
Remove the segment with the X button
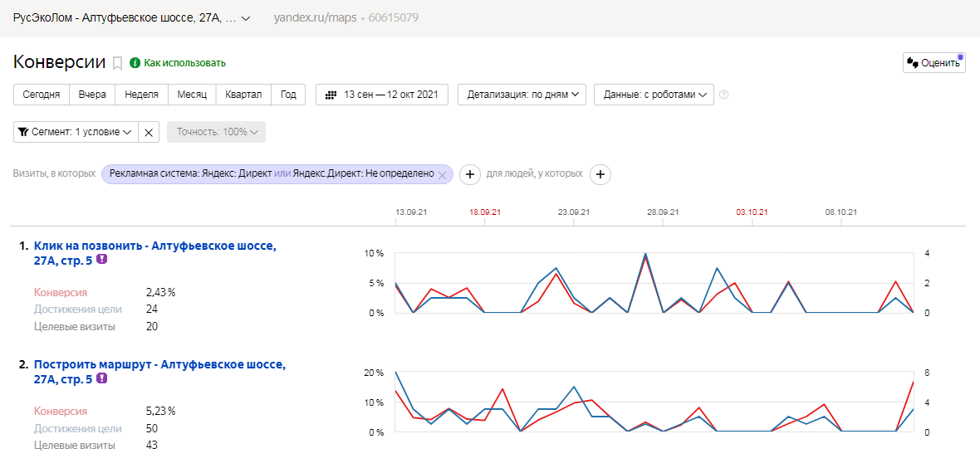point(149,132)
